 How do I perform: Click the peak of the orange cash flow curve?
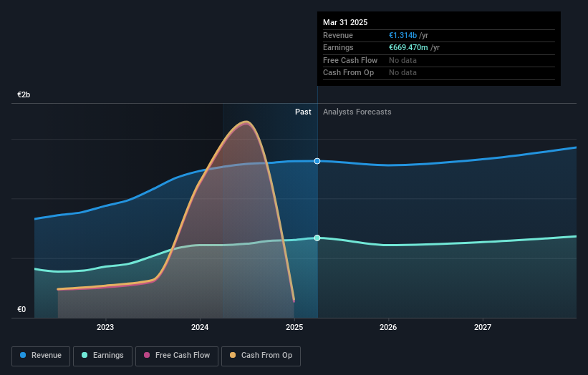(x=246, y=122)
